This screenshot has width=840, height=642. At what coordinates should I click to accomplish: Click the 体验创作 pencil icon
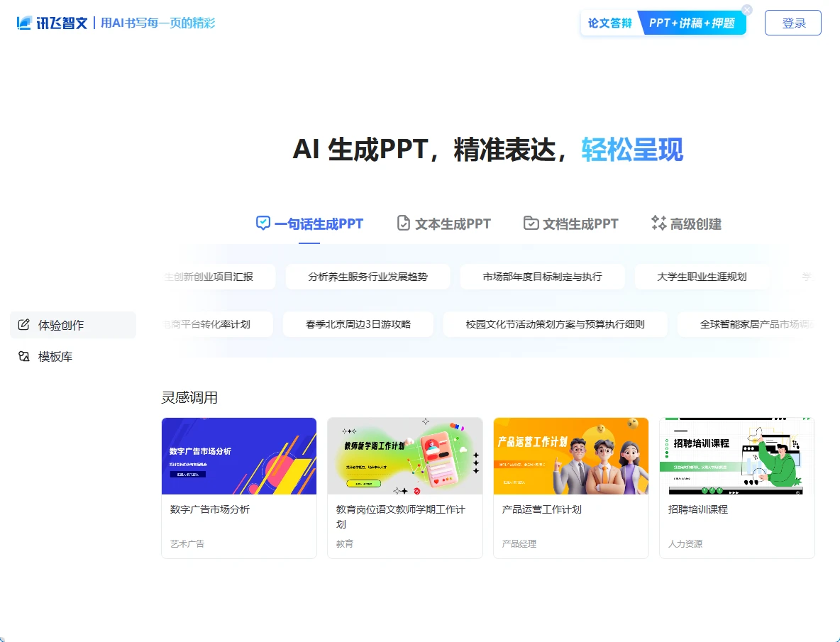(x=24, y=325)
